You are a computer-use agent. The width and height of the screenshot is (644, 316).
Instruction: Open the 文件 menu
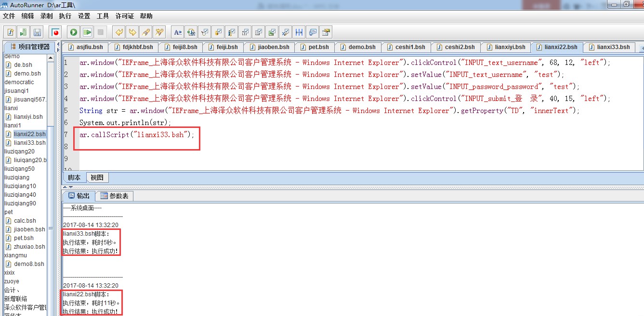click(9, 16)
